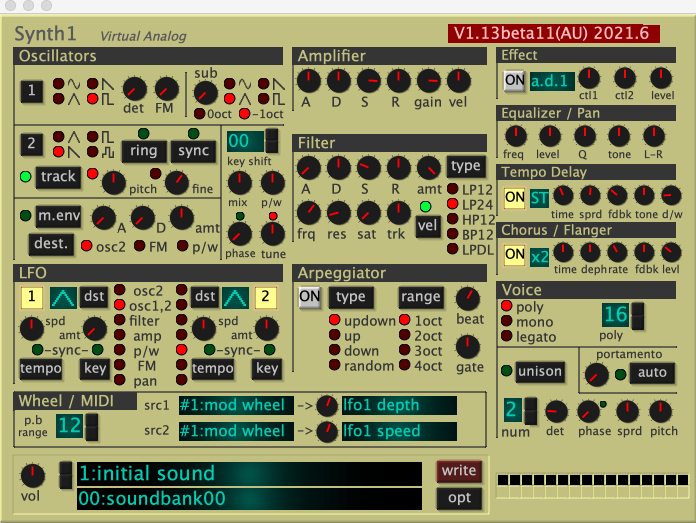Click the master vol knob
The image size is (696, 523).
click(32, 476)
